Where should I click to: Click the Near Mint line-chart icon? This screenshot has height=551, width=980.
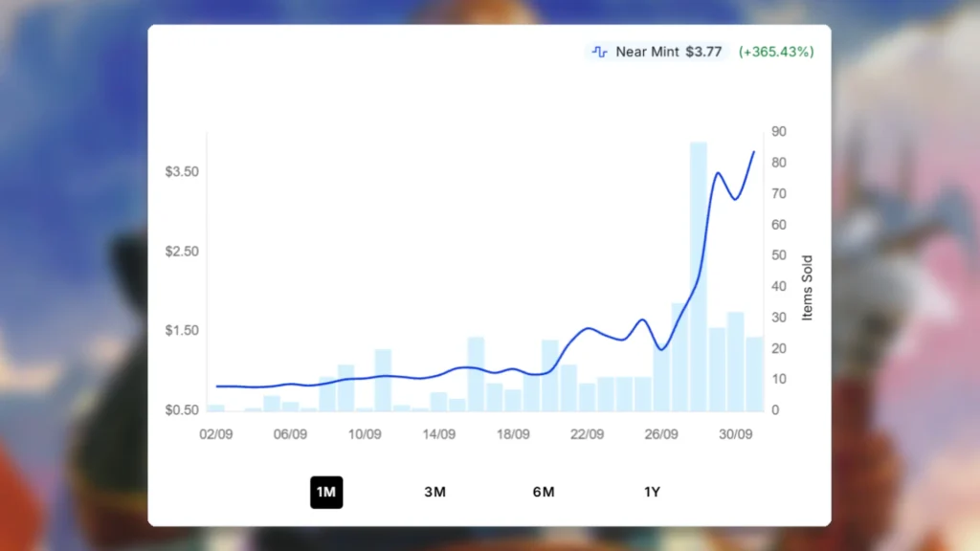pyautogui.click(x=599, y=52)
